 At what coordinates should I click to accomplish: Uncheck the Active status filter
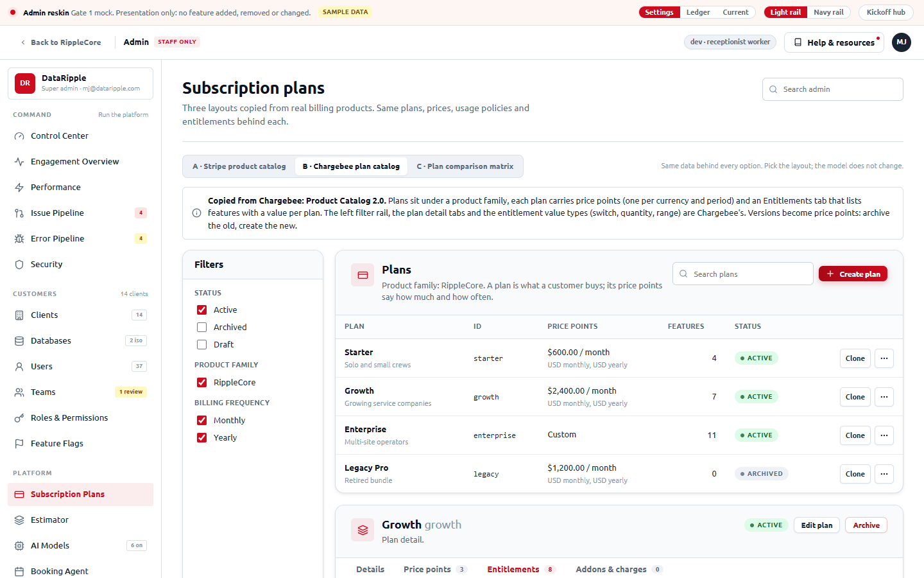tap(201, 310)
